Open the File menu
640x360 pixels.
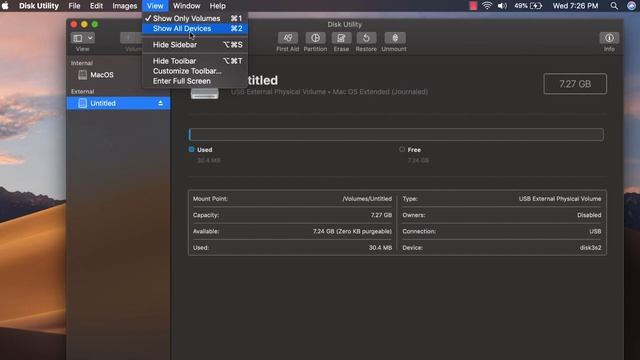click(x=74, y=6)
